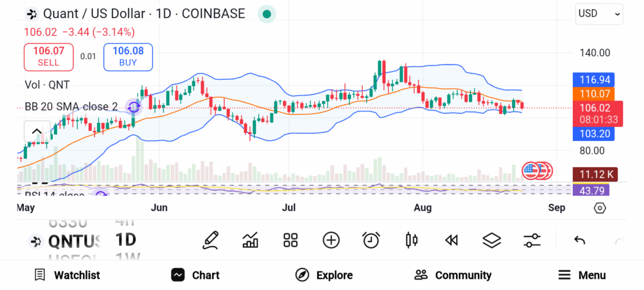Open the hexagon axis settings icon
The height and width of the screenshot is (290, 644).
(x=600, y=208)
